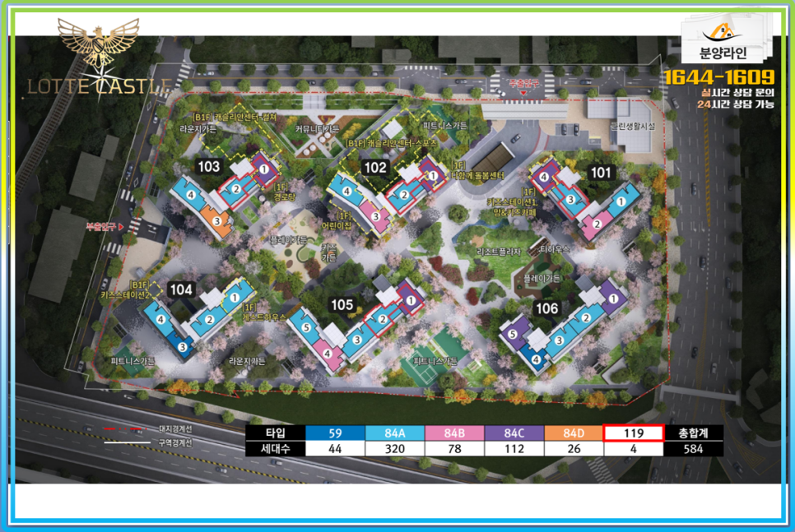Click the 다함께돌봄센터 label
795x532 pixels.
coord(477,175)
